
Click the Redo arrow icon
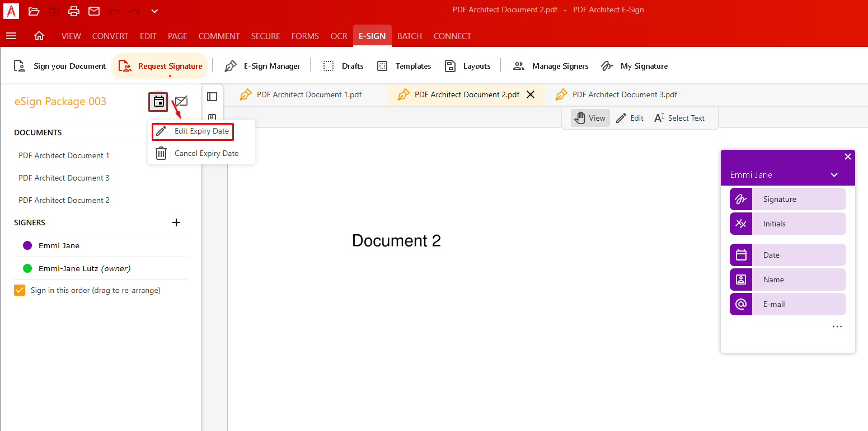coord(134,11)
